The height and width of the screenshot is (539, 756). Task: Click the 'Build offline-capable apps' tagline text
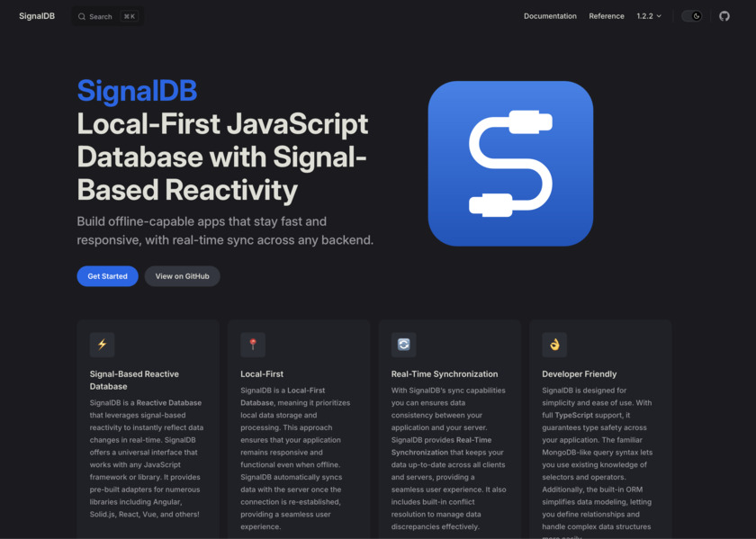coord(225,230)
